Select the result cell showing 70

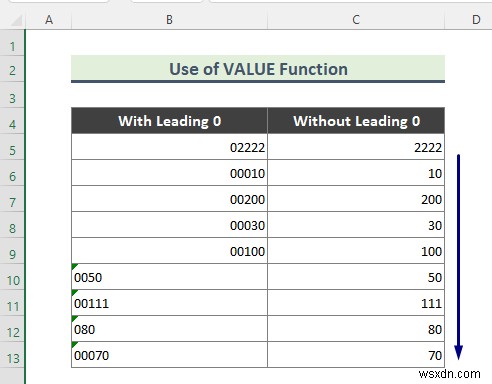[356, 355]
